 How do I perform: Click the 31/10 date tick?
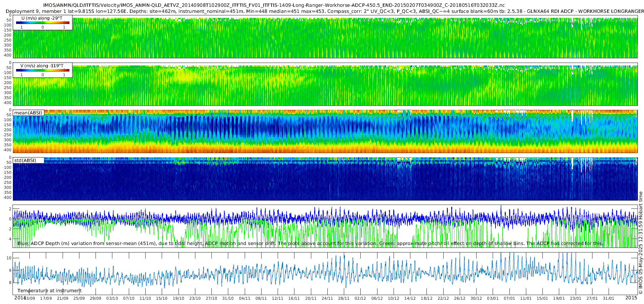pyautogui.click(x=228, y=298)
